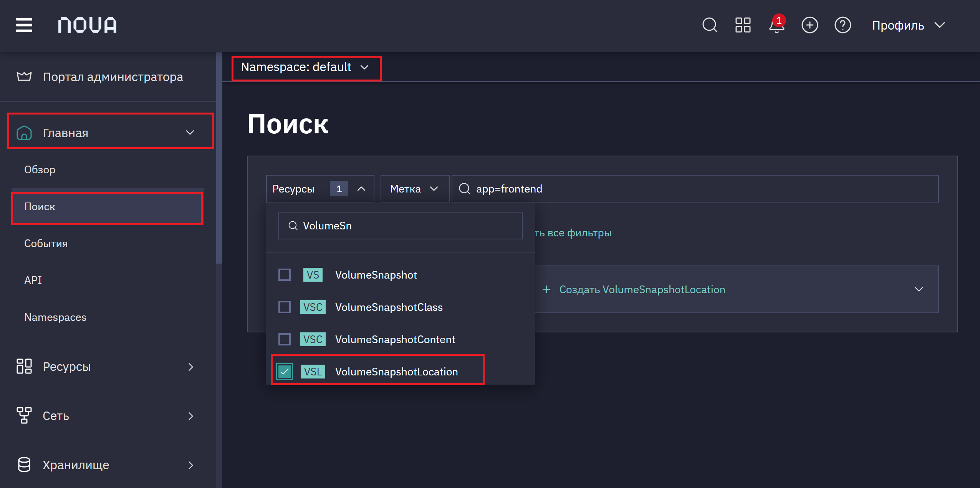Expand the Хранилище sidebar section
Image resolution: width=980 pixels, height=488 pixels.
pyautogui.click(x=108, y=465)
